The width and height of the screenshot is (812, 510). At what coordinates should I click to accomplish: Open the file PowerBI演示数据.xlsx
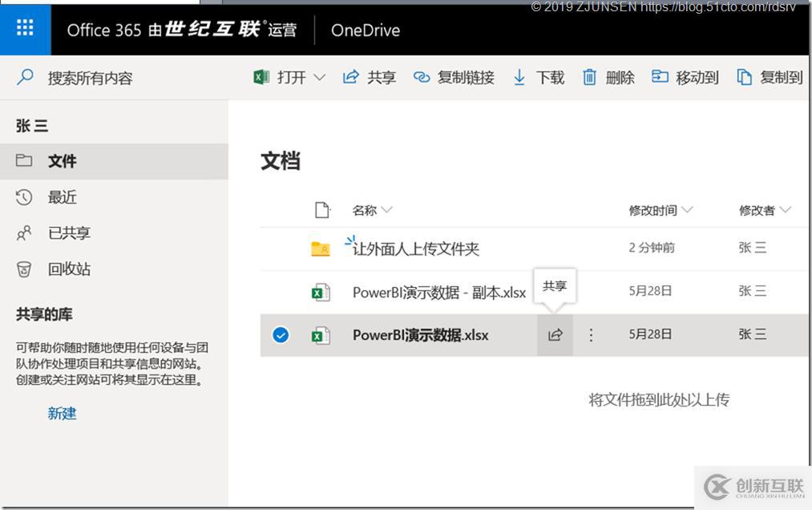click(421, 335)
